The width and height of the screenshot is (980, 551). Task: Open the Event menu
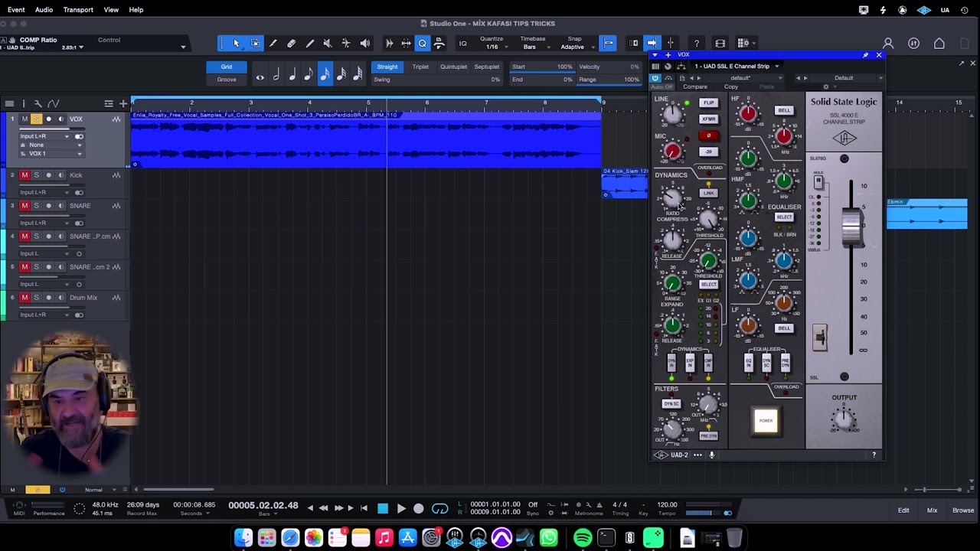[16, 10]
